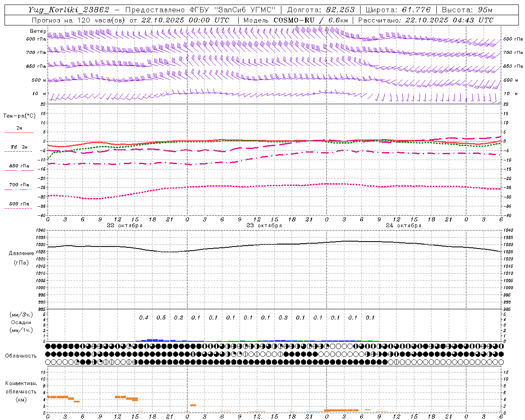The width and height of the screenshot is (525, 420).
Task: Click the Широта: 61.776 value
Action: pos(398,10)
